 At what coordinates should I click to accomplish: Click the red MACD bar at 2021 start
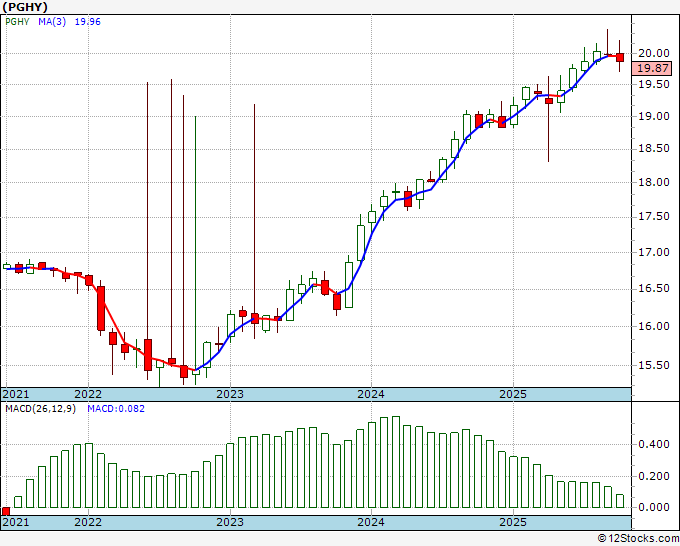pos(6,511)
